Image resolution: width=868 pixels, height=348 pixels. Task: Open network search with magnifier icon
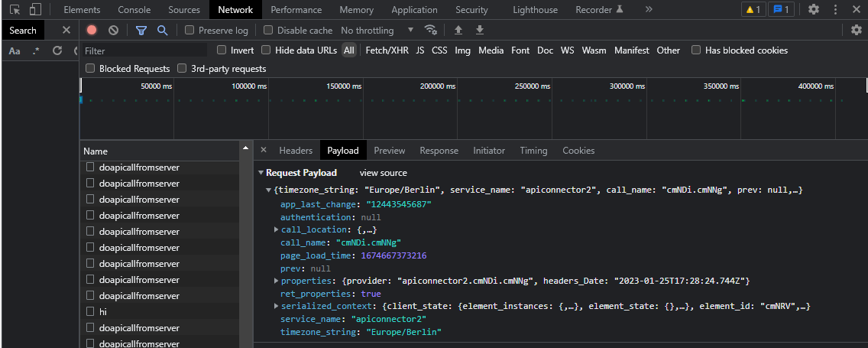click(162, 30)
